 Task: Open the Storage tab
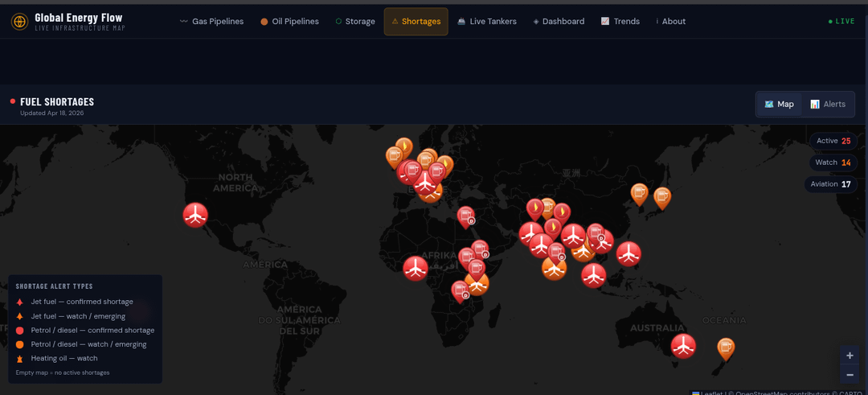[355, 22]
